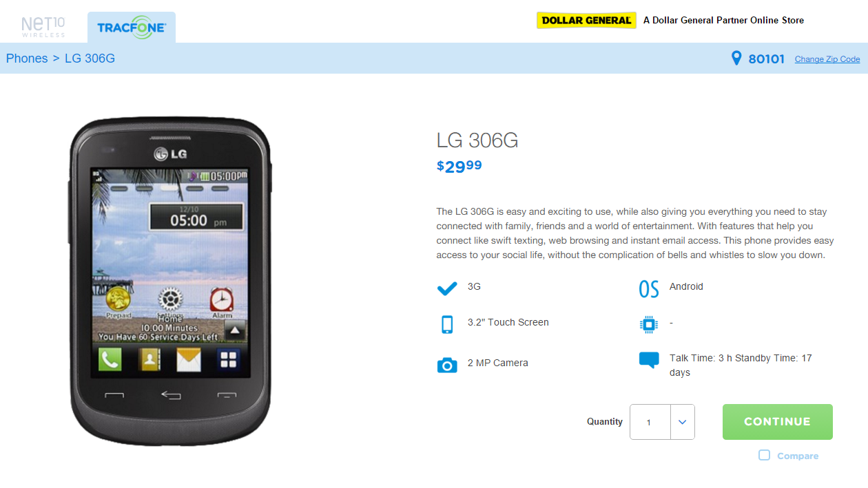868x488 pixels.
Task: Open the Phones breadcrumb link
Action: point(27,59)
